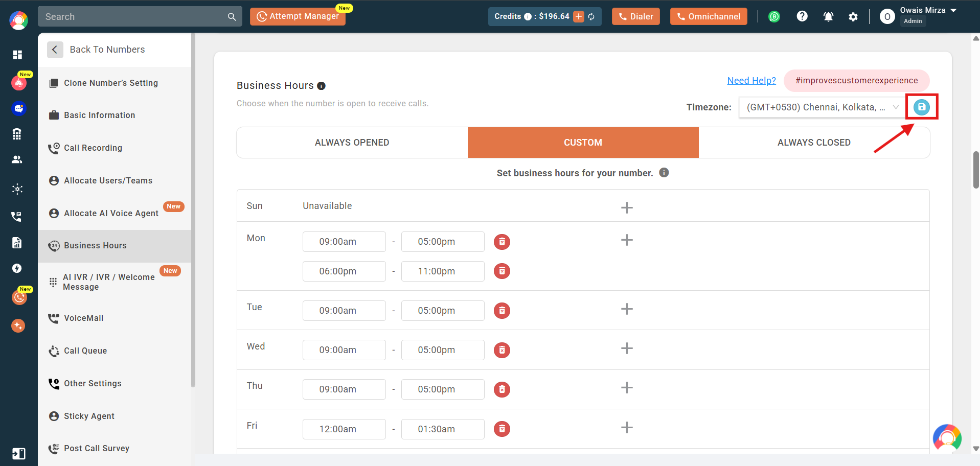
Task: Delete Tuesday time slot
Action: pos(502,311)
